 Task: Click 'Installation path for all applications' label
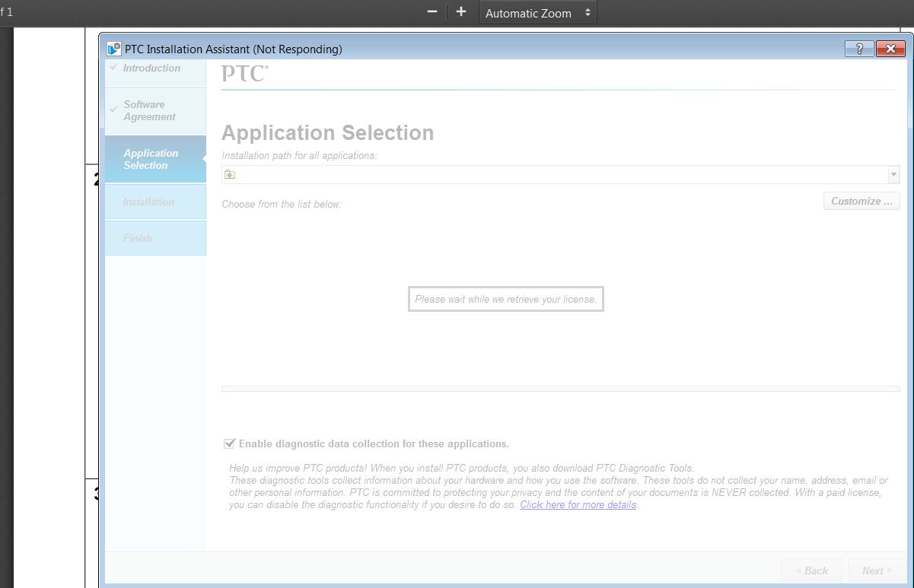click(x=300, y=155)
